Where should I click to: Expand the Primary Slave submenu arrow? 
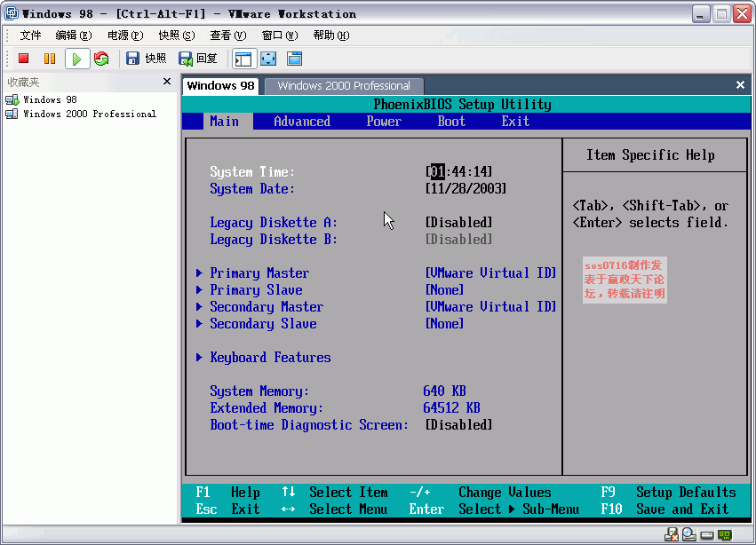pos(199,290)
